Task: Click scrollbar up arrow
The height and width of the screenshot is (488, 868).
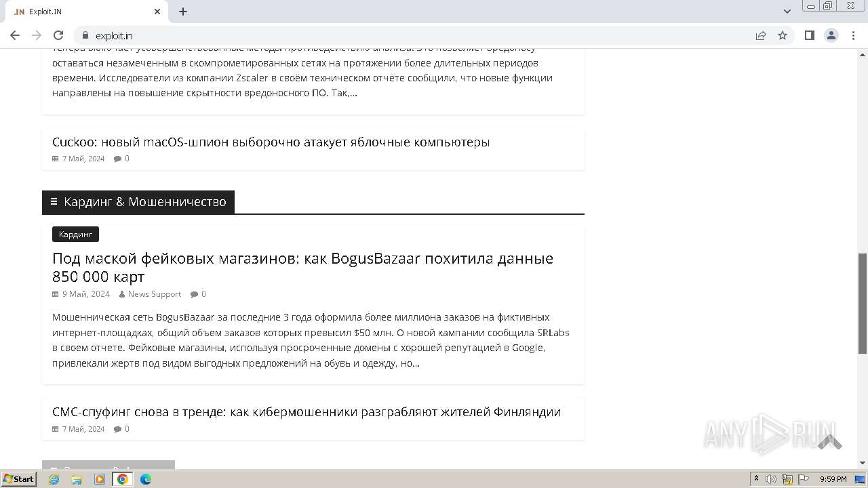Action: (x=863, y=54)
